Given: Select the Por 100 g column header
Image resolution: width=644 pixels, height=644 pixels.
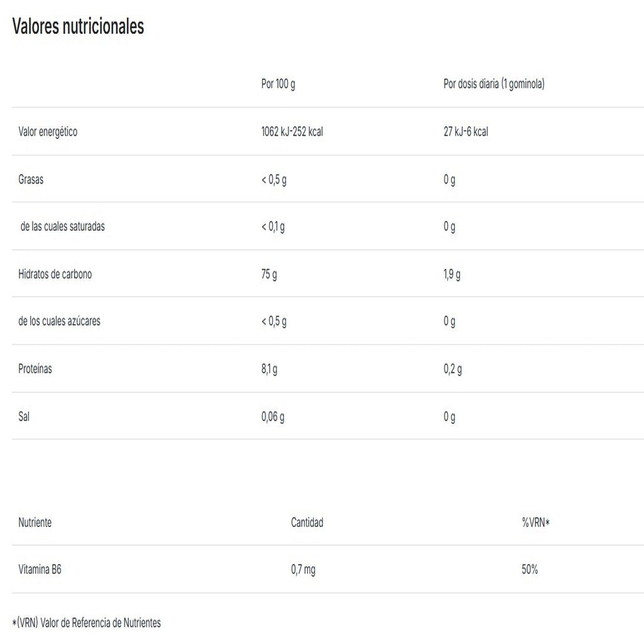Looking at the screenshot, I should pyautogui.click(x=278, y=84).
